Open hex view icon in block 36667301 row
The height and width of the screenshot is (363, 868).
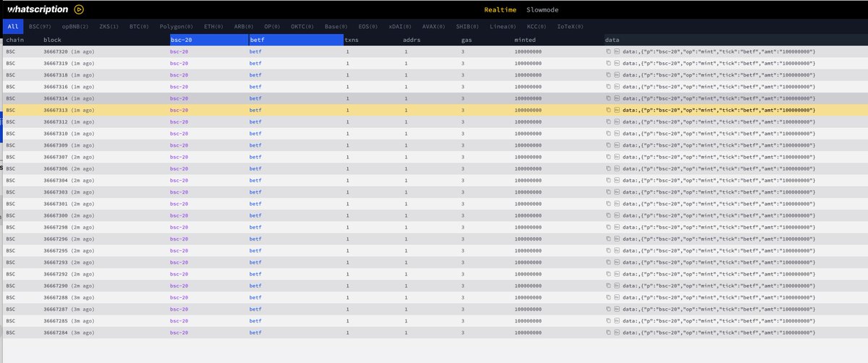(x=617, y=204)
